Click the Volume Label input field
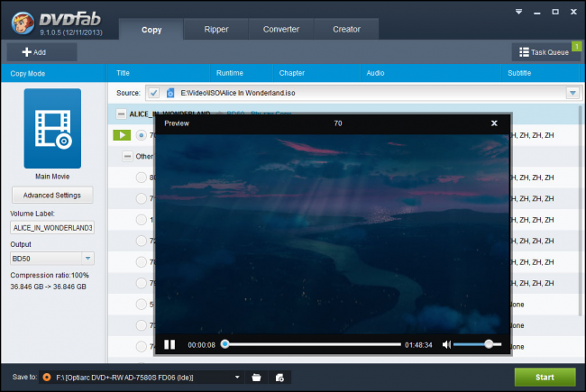The image size is (586, 392). pyautogui.click(x=52, y=228)
